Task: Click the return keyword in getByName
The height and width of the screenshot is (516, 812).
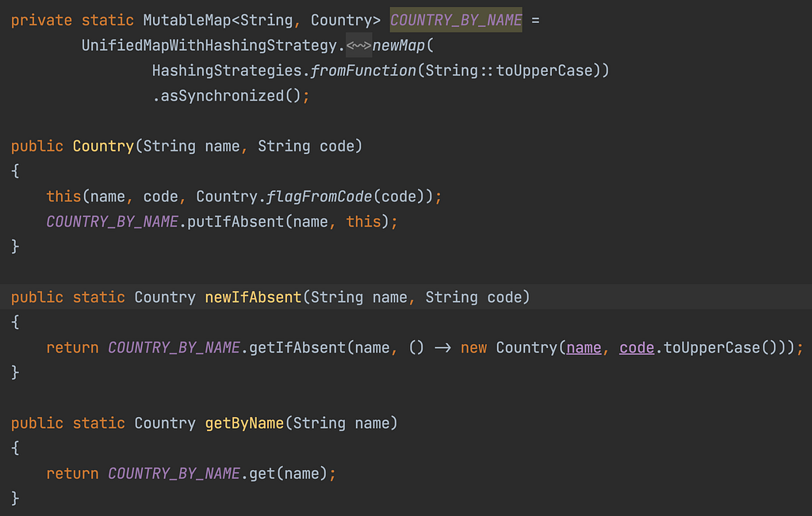Action: (72, 473)
